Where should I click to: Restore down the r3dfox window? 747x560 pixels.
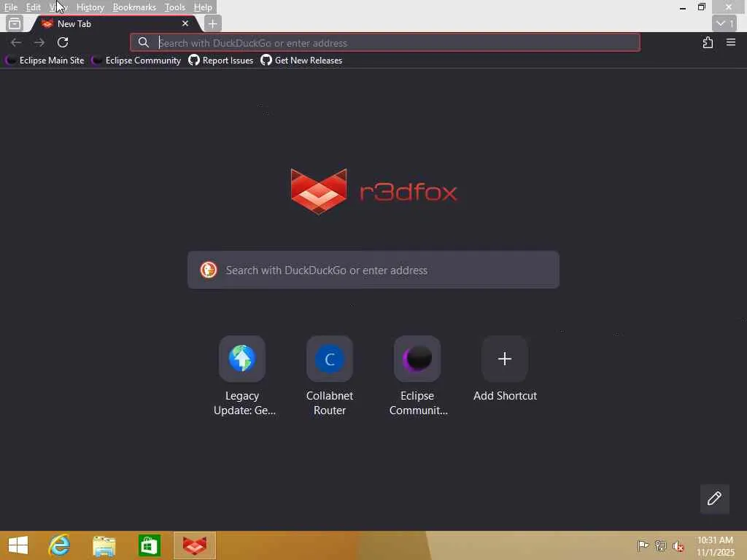(x=701, y=7)
